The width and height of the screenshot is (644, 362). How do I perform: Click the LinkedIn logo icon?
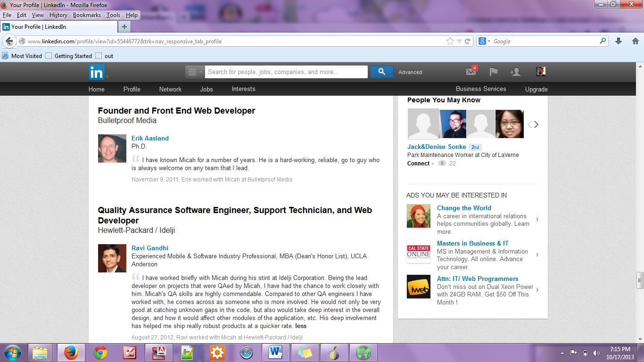97,72
